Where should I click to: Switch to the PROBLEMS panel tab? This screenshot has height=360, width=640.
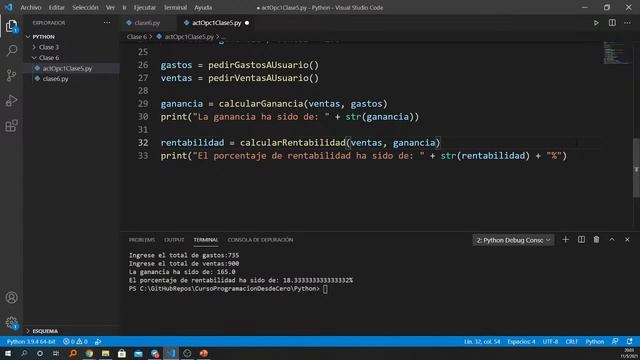pyautogui.click(x=142, y=240)
